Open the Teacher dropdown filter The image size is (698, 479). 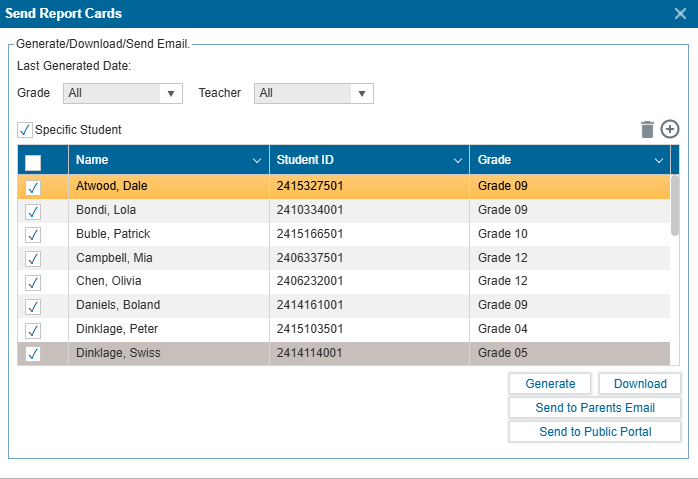tap(313, 93)
